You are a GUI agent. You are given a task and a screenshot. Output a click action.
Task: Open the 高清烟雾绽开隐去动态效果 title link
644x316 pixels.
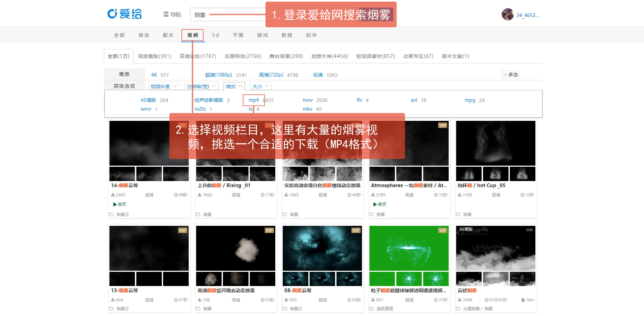[x=226, y=291]
